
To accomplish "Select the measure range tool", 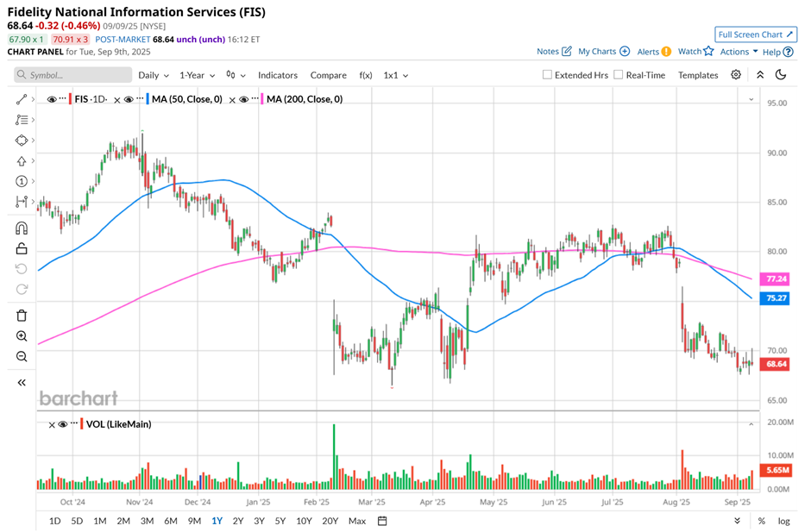I will (x=22, y=202).
